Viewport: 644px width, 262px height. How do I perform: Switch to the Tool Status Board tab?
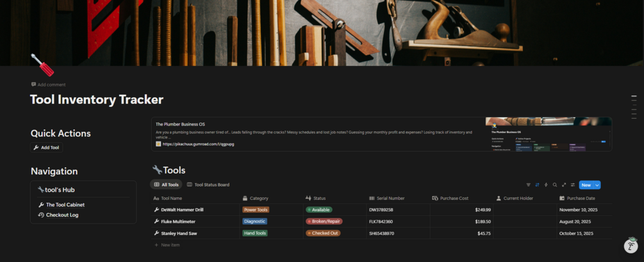[x=208, y=184]
